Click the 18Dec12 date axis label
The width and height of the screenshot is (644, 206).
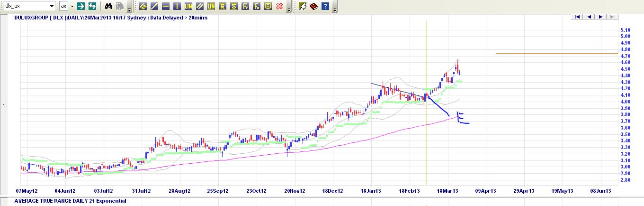[x=333, y=191]
